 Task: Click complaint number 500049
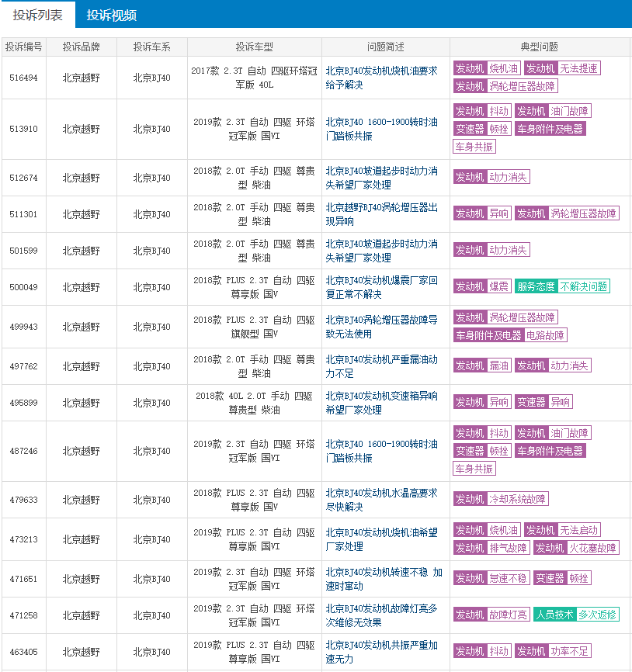click(23, 287)
